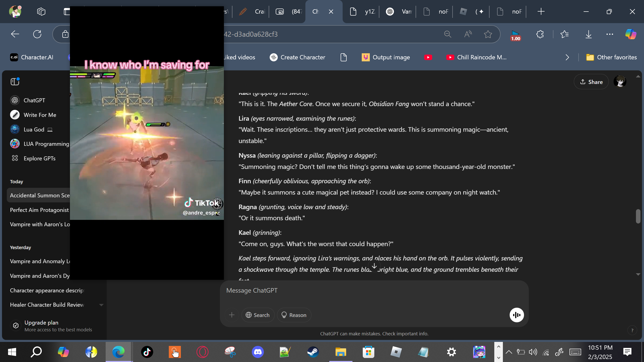Screen dimensions: 644x362
Task: Open the video speed extension showing 1.00
Action: (x=515, y=35)
